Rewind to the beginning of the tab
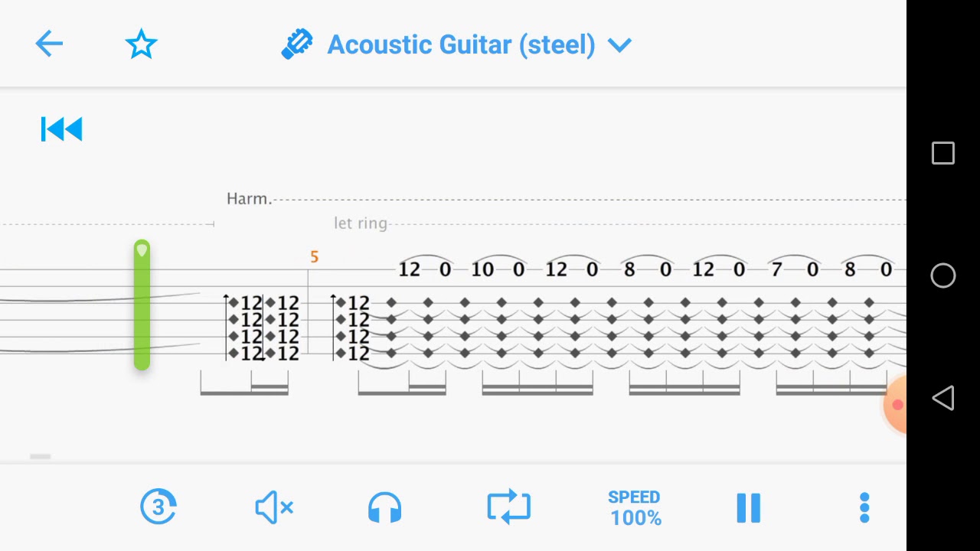 click(x=61, y=129)
